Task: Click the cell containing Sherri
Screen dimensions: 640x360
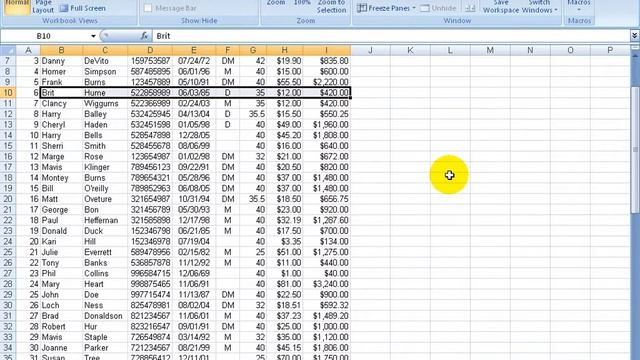Action: tap(62, 146)
